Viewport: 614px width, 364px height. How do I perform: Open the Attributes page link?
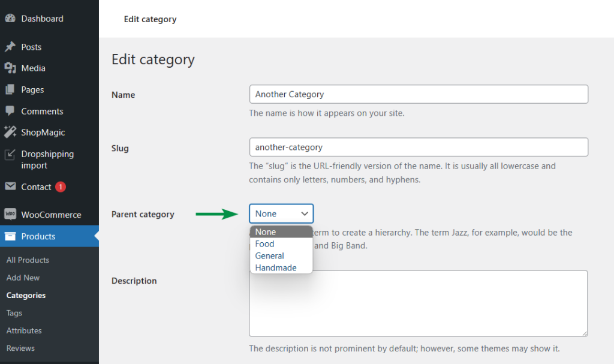click(x=24, y=330)
